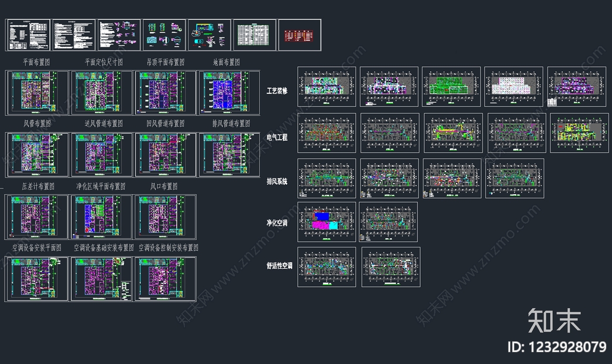Select the 送风管道布置图 label
The width and height of the screenshot is (612, 364).
[x=104, y=123]
